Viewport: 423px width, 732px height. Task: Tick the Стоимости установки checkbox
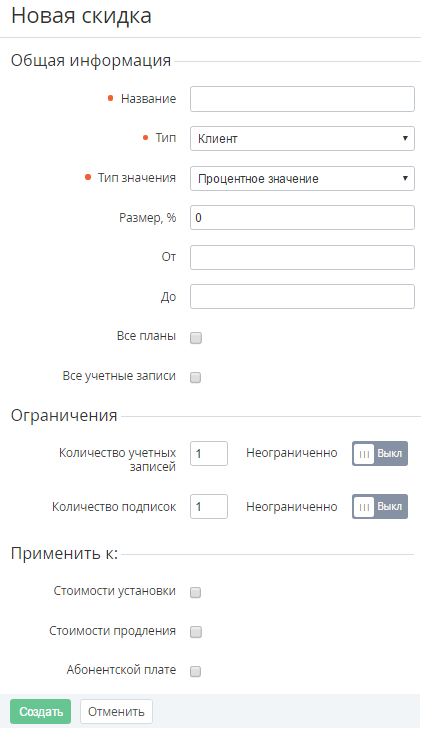tap(196, 592)
